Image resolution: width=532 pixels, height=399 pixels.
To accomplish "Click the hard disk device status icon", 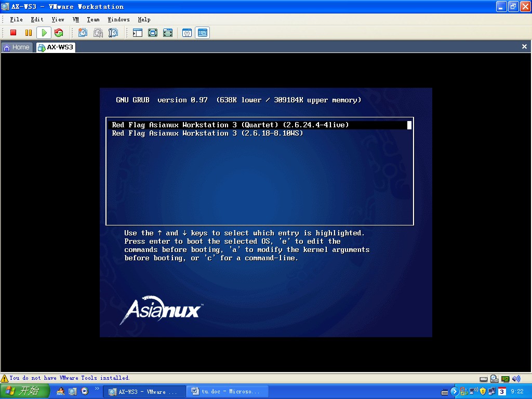I will click(x=484, y=379).
